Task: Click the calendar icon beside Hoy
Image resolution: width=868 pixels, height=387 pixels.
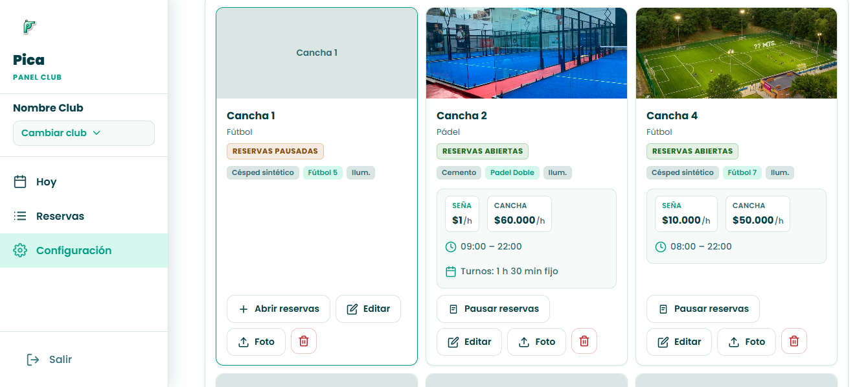Action: (20, 182)
